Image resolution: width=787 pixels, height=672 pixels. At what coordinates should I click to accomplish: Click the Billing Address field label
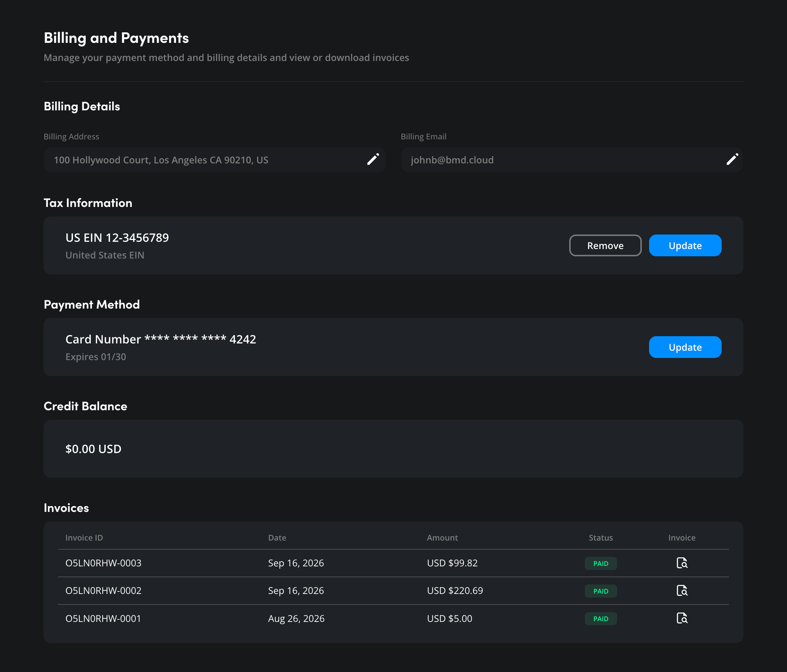(x=72, y=137)
